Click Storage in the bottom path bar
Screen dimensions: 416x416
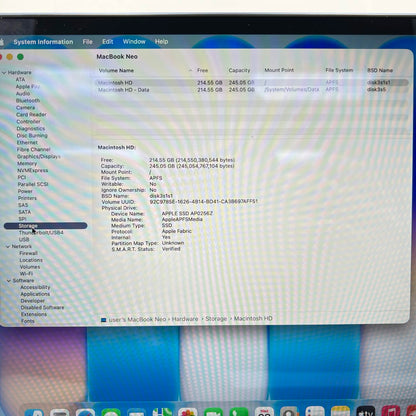pyautogui.click(x=216, y=319)
